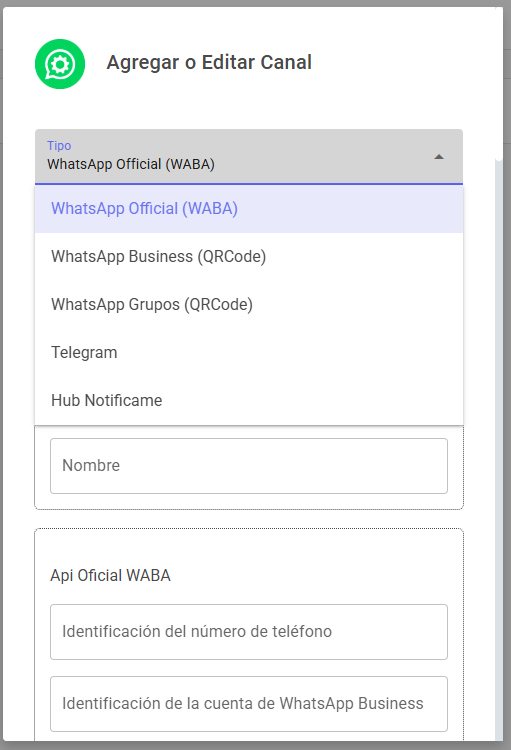
Task: Choose Hub Notificame option
Action: point(249,400)
